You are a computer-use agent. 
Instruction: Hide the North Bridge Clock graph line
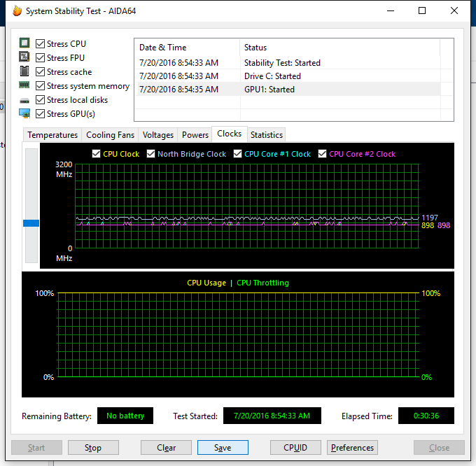click(x=151, y=154)
